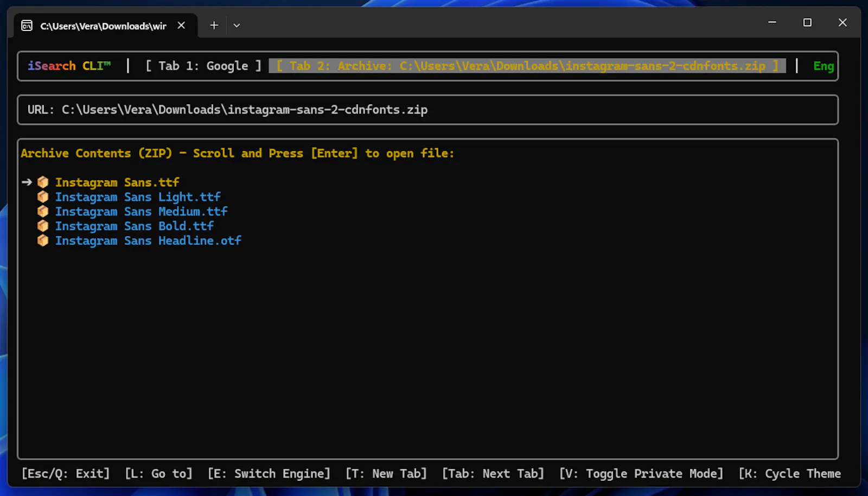
Task: Select Instagram Sans Medium.ttf entry
Action: [x=141, y=212]
